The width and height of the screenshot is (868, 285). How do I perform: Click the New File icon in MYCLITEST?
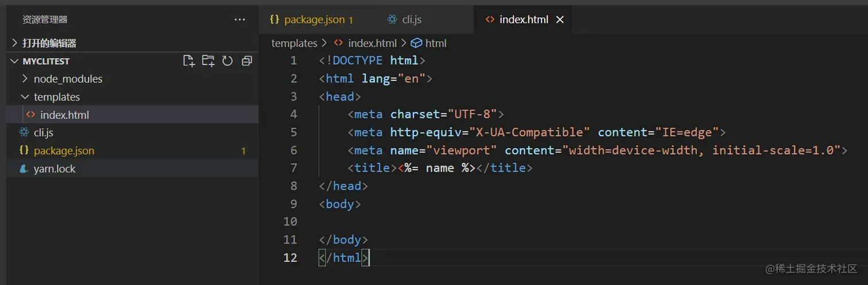coord(189,61)
